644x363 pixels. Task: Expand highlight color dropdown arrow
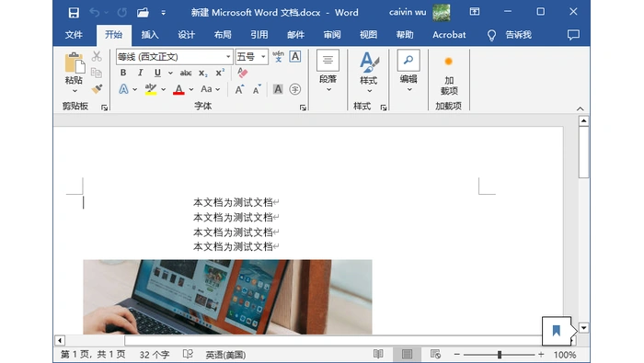[163, 89]
